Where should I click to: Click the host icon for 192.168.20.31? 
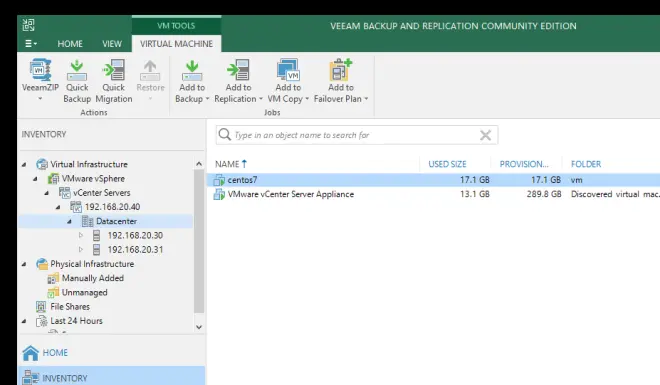pos(96,250)
